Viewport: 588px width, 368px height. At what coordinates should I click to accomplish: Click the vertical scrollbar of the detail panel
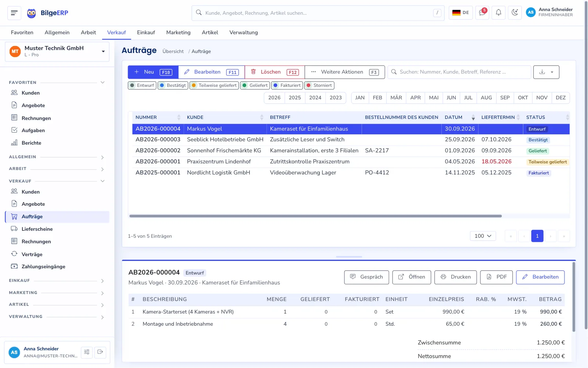pyautogui.click(x=574, y=296)
